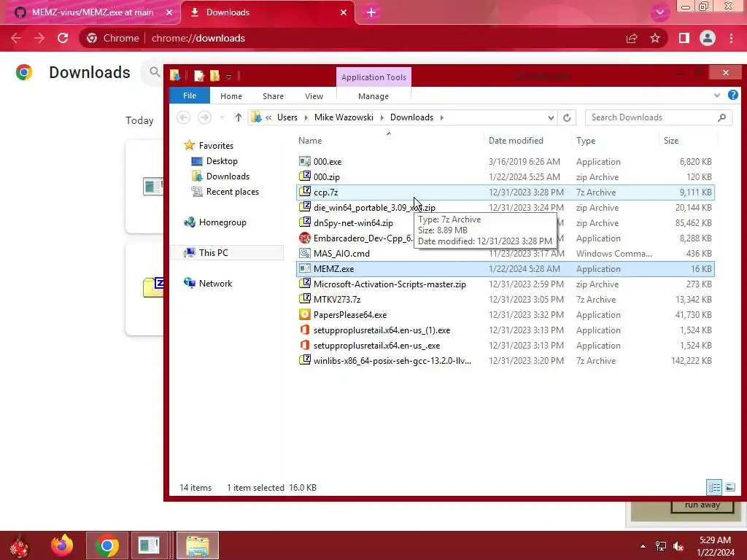Click the MTKV273.7z archive icon
Screen dimensions: 747x560
(304, 299)
